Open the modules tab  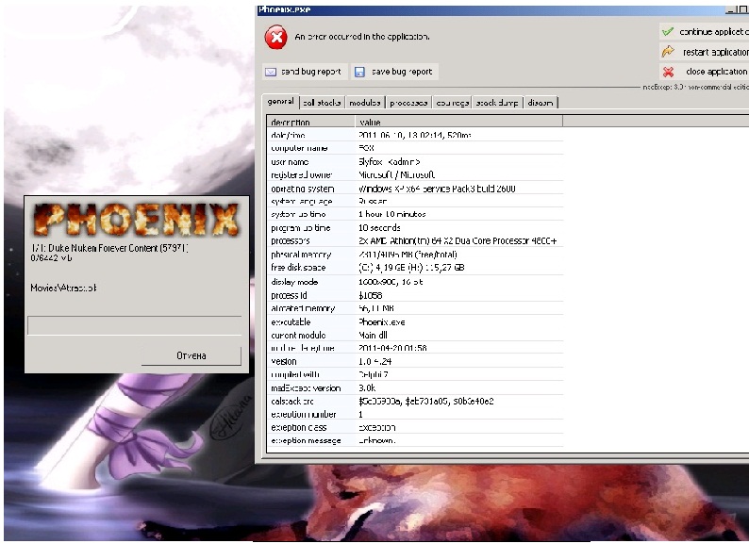[x=364, y=103]
